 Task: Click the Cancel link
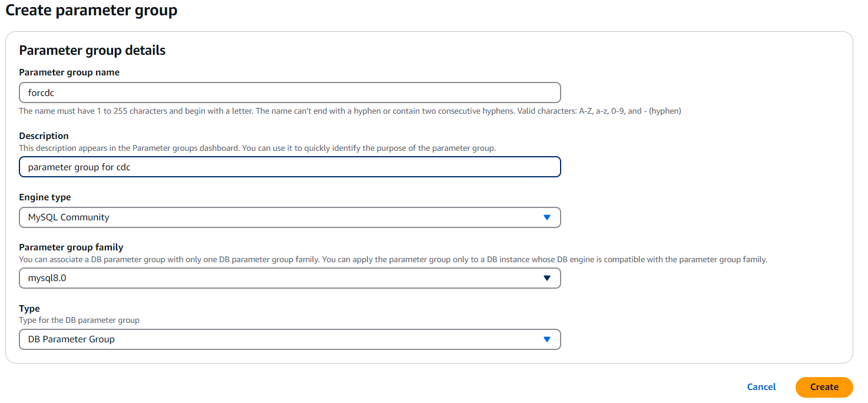coord(761,387)
